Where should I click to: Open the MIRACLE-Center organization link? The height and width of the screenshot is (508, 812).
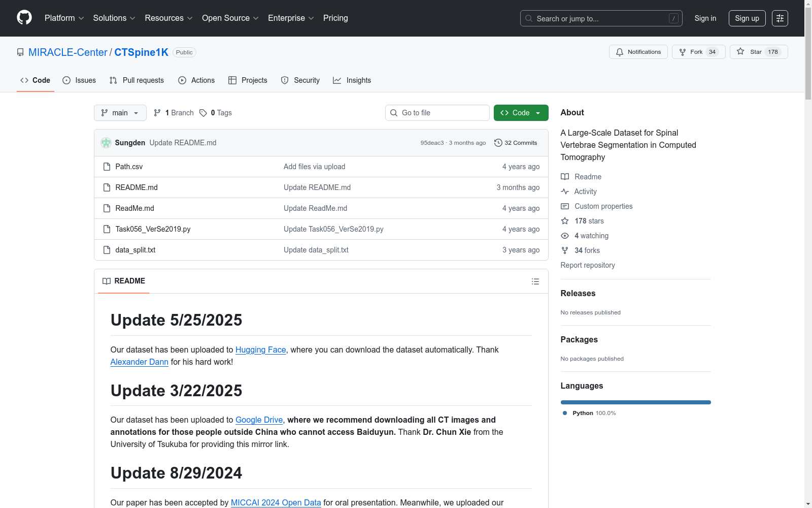[68, 52]
